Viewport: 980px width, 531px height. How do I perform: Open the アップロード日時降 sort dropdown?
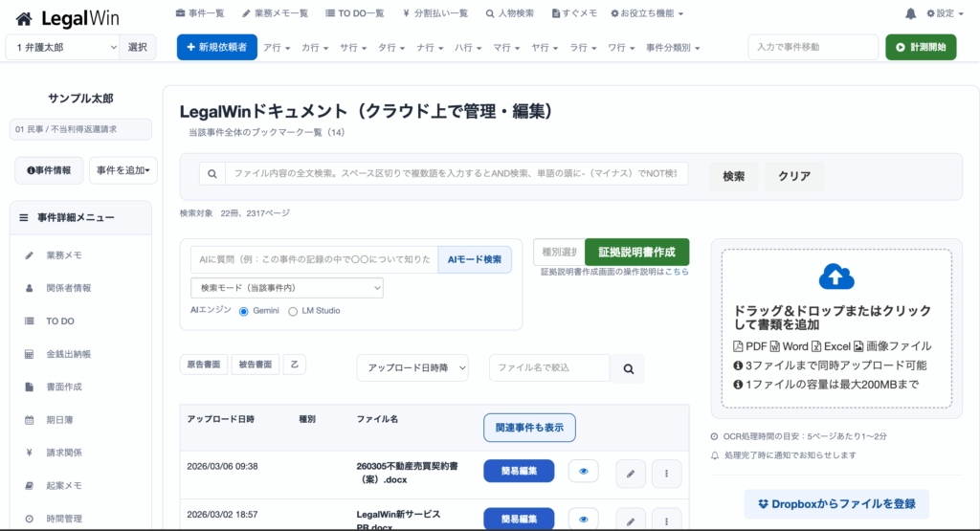point(412,368)
